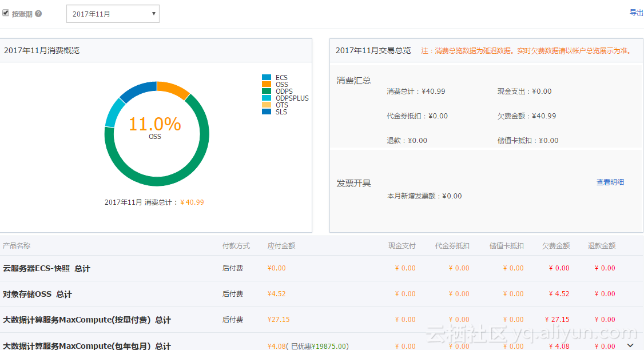Select the 对象存储OSS 总计 row

pyautogui.click(x=321, y=294)
